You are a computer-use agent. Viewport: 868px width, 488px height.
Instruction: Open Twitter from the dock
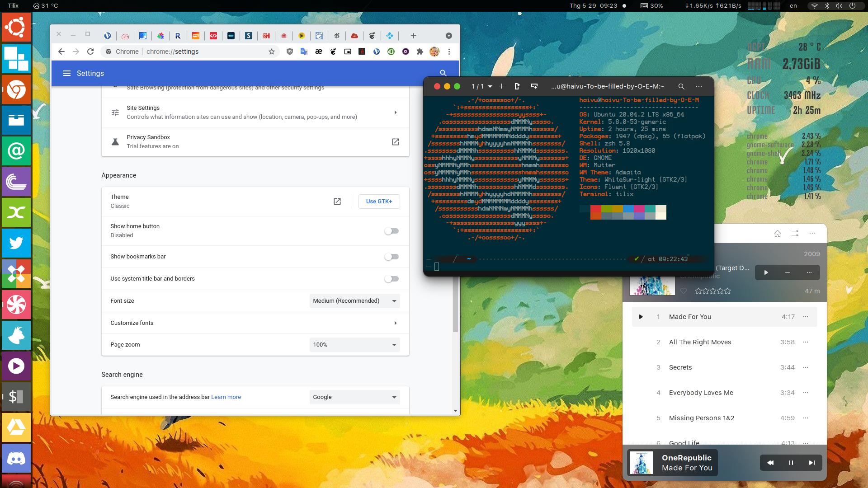click(x=16, y=243)
